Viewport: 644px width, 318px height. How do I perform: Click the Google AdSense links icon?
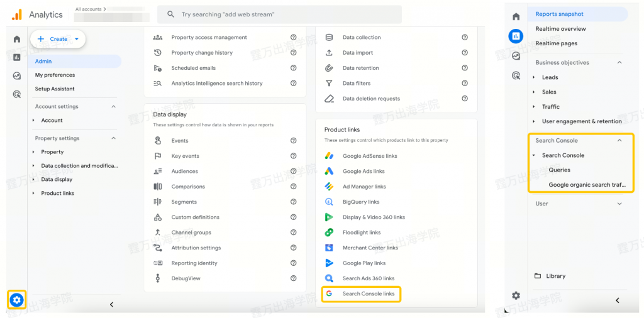(x=329, y=156)
